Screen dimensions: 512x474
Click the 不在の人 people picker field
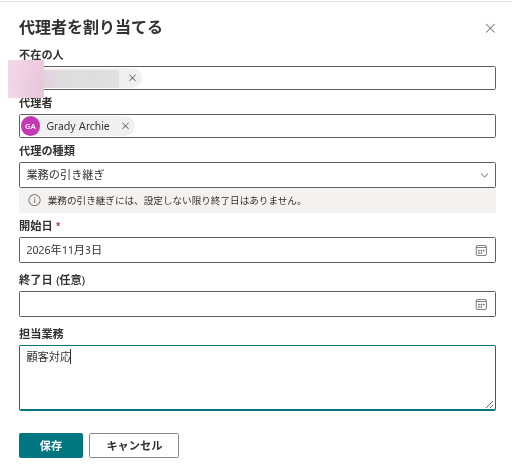[257, 78]
